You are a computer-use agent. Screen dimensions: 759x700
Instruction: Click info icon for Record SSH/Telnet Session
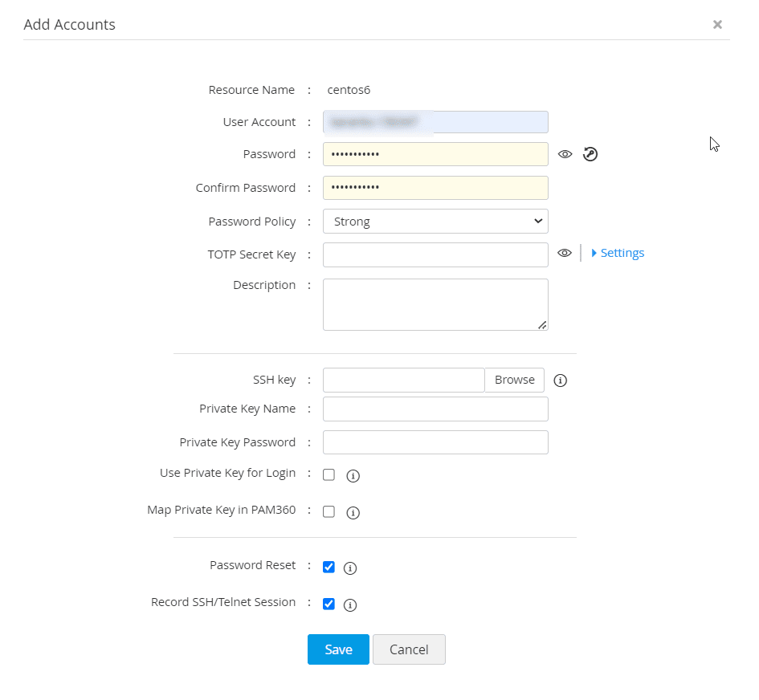(x=349, y=605)
